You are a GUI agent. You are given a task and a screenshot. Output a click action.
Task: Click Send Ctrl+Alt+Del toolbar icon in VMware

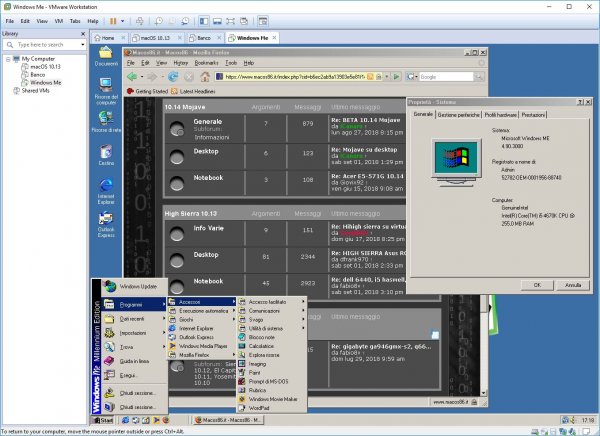[x=140, y=21]
